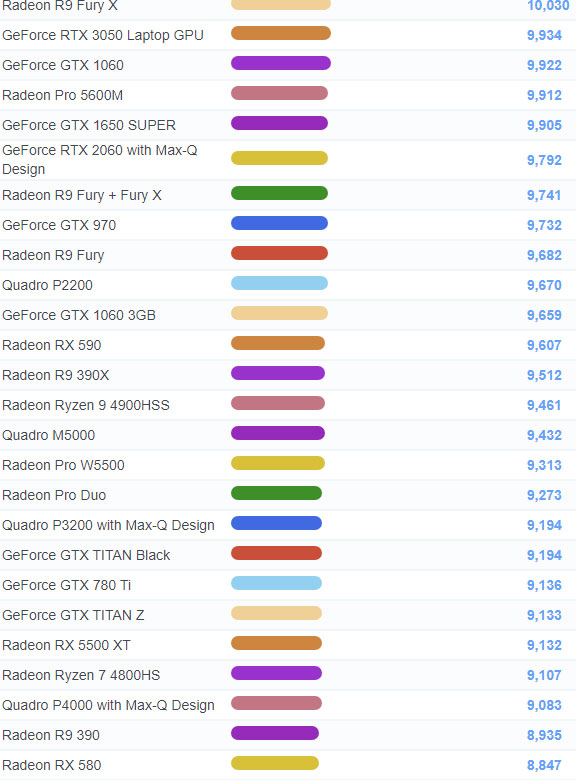Click the 9,792 score value
Viewport: 576px width, 780px height.
click(544, 160)
